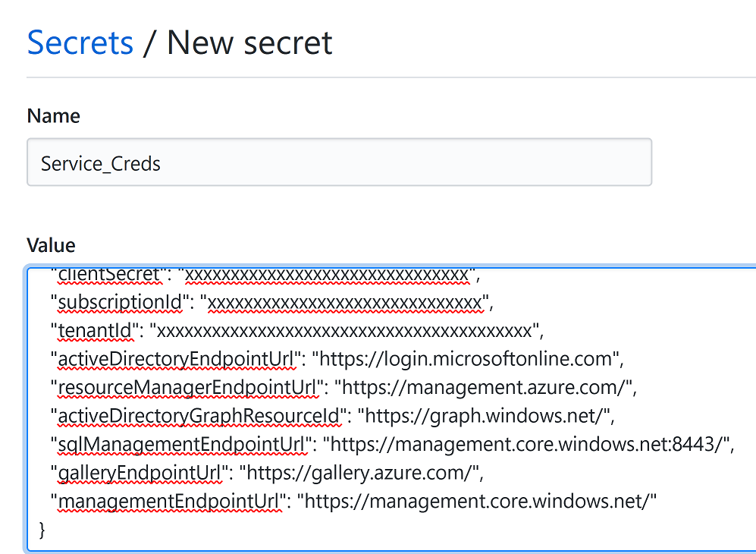Click the gallery.azure.com URL value

coord(358,473)
